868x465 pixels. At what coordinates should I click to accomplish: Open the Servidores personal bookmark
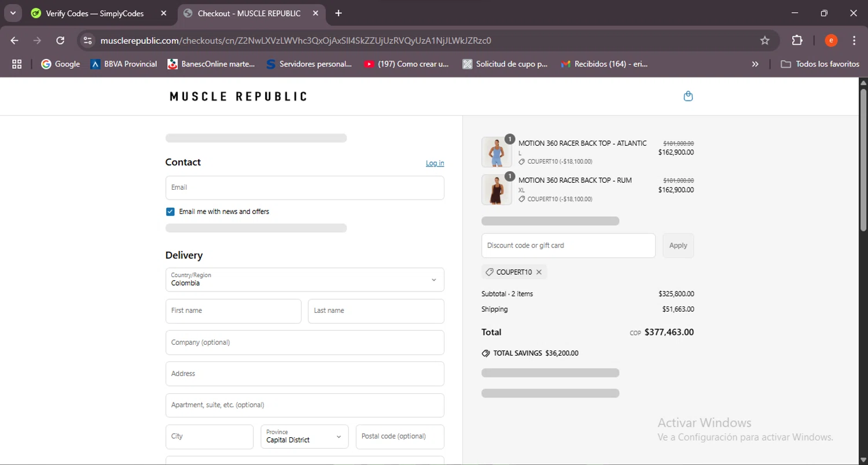click(x=309, y=64)
